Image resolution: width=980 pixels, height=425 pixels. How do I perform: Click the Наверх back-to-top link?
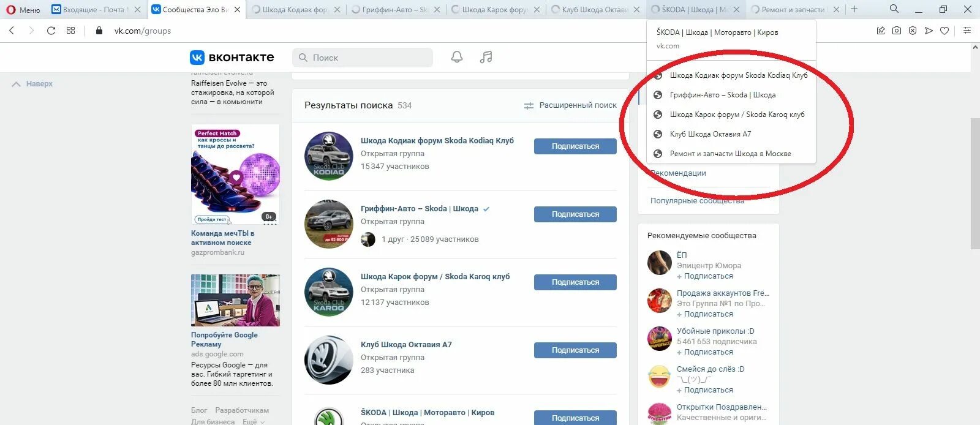pyautogui.click(x=33, y=84)
